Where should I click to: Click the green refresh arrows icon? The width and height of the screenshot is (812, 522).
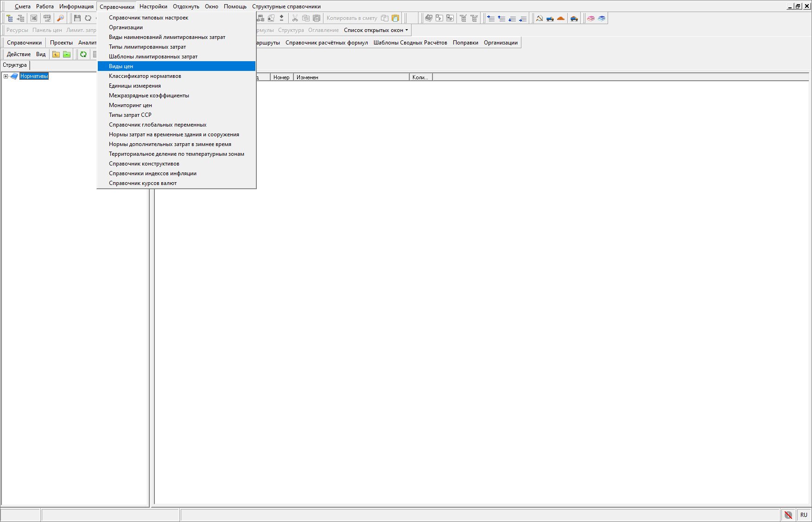click(x=83, y=54)
